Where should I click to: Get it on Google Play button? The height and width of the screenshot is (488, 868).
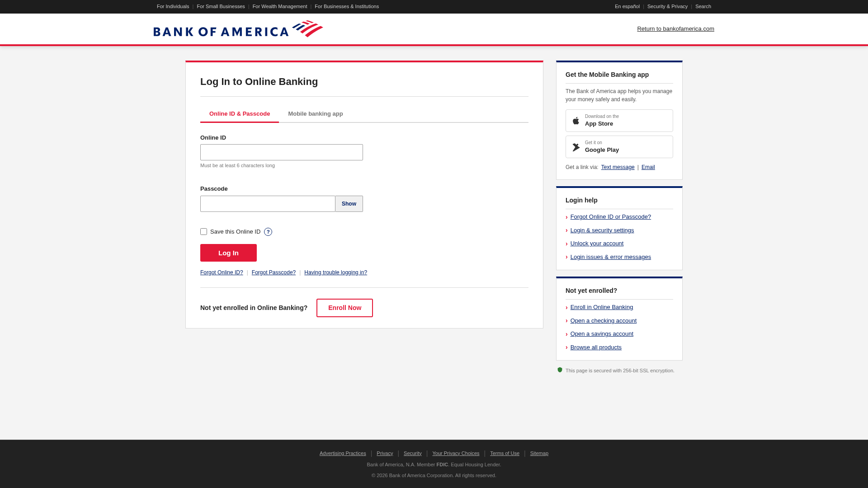[619, 147]
